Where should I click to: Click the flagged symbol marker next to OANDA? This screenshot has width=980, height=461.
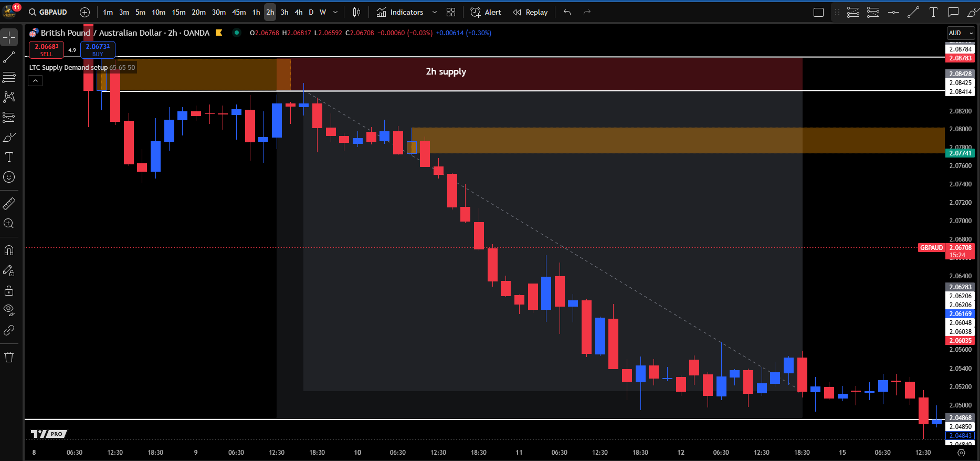pyautogui.click(x=219, y=33)
